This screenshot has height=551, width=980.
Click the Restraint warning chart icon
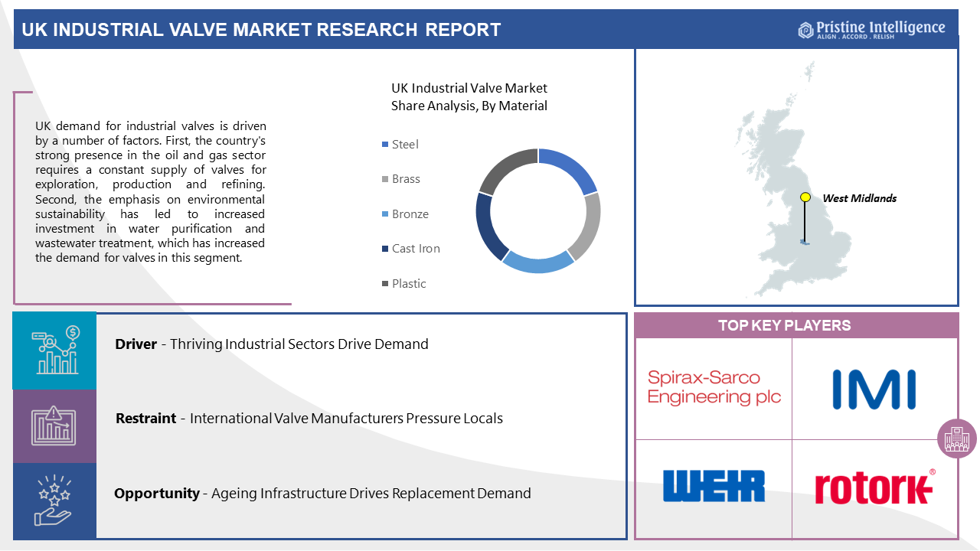point(54,425)
